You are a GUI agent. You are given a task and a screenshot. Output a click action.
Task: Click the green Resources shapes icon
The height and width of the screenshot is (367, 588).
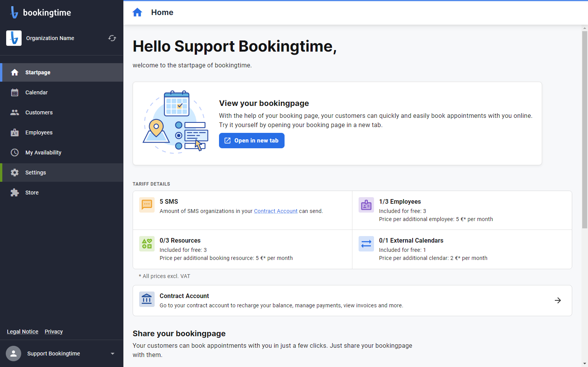point(147,244)
